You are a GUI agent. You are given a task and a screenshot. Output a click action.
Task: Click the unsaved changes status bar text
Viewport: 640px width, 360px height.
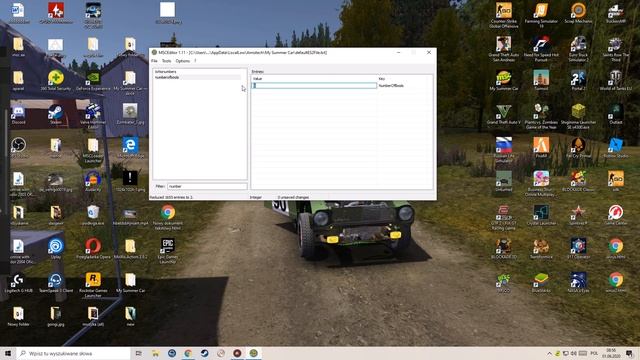tap(293, 197)
